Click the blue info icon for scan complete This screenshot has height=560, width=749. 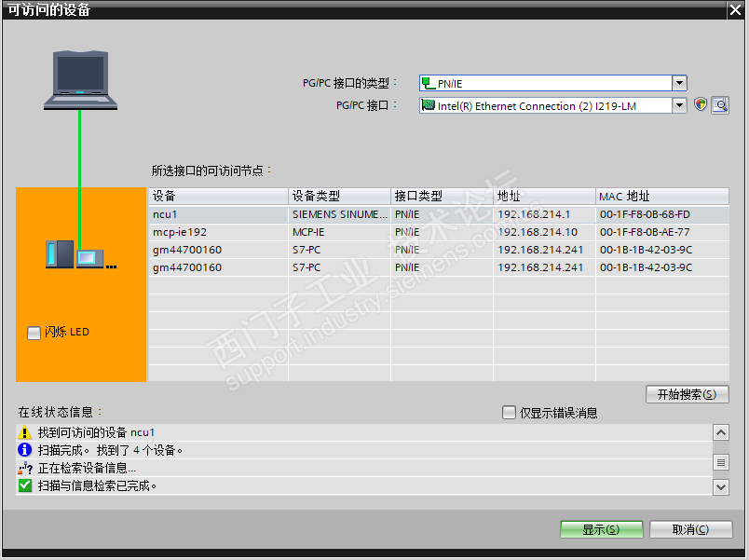tap(24, 450)
